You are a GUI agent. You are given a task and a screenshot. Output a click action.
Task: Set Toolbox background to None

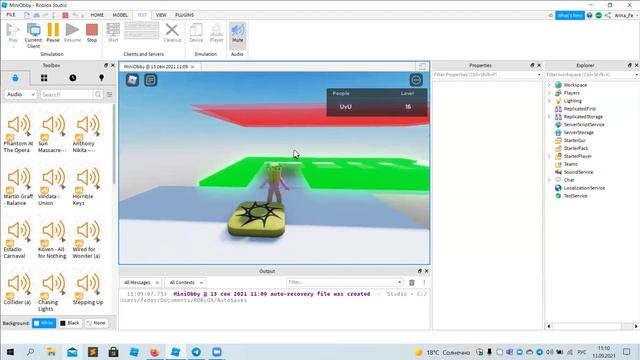96,323
